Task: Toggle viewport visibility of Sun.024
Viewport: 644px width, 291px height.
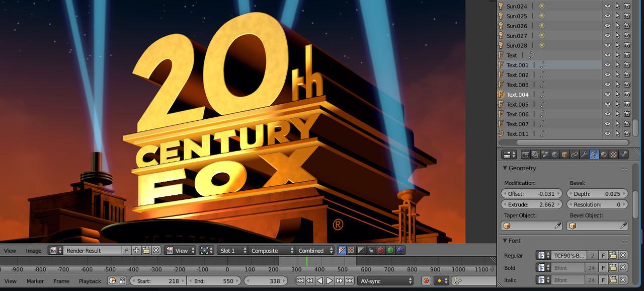Action: pos(607,6)
